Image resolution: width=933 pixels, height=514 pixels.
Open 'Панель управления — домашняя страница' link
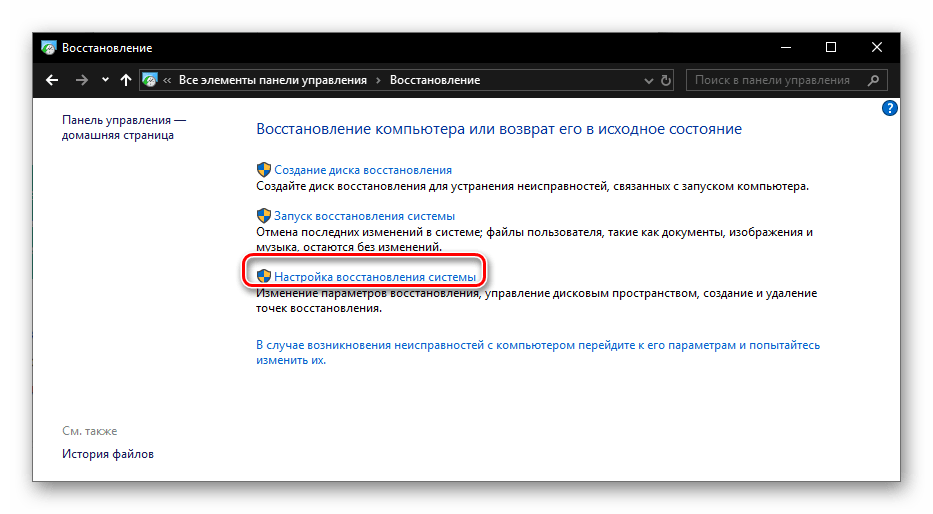[x=123, y=127]
